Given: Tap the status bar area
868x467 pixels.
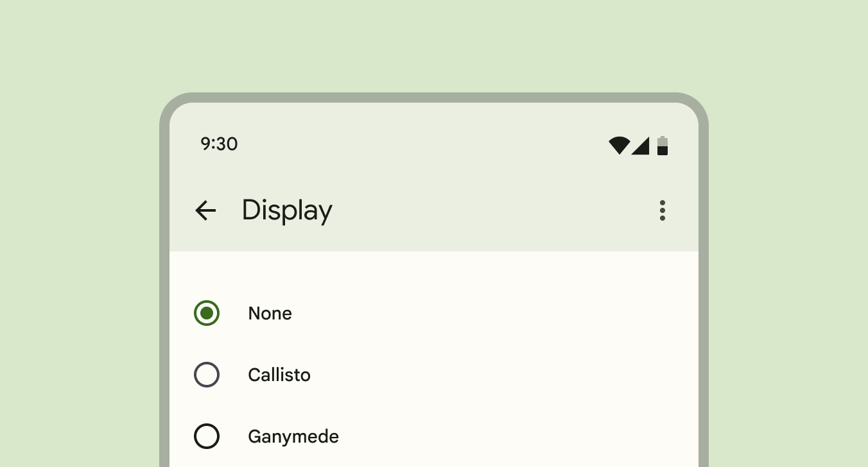Looking at the screenshot, I should tap(434, 144).
